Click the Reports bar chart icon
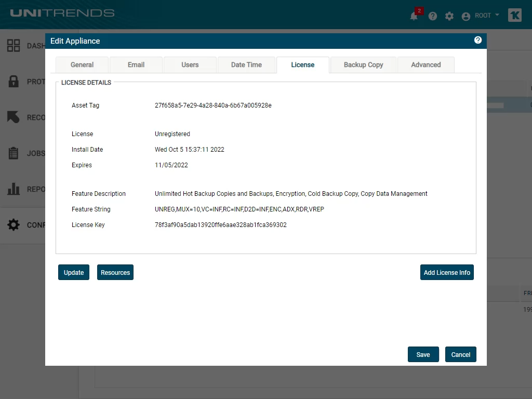Screen dimensions: 532x399 click(x=14, y=189)
